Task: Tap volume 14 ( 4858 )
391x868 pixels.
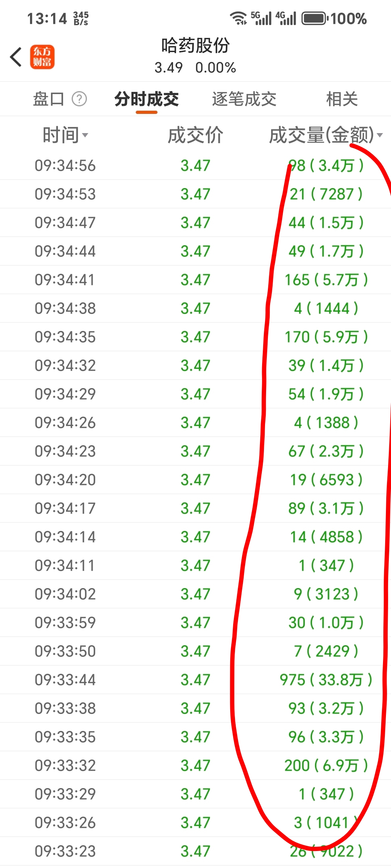Action: tap(326, 537)
